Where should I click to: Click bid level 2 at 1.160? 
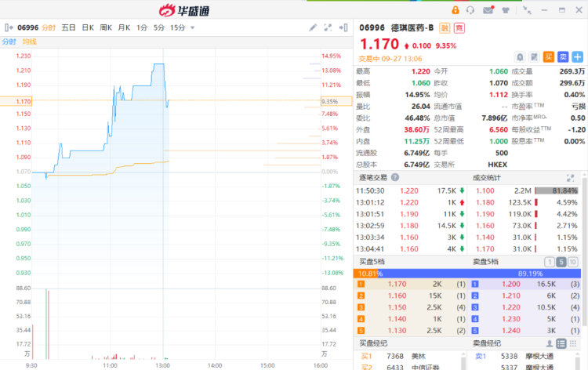pos(411,296)
